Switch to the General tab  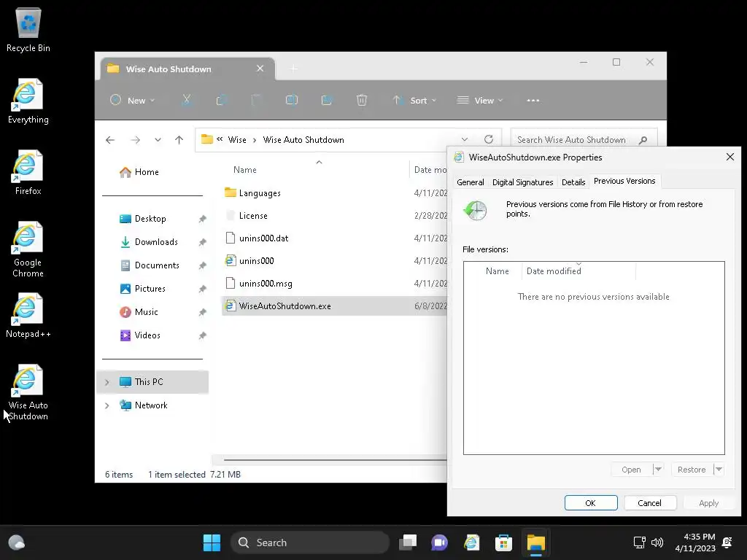click(471, 182)
